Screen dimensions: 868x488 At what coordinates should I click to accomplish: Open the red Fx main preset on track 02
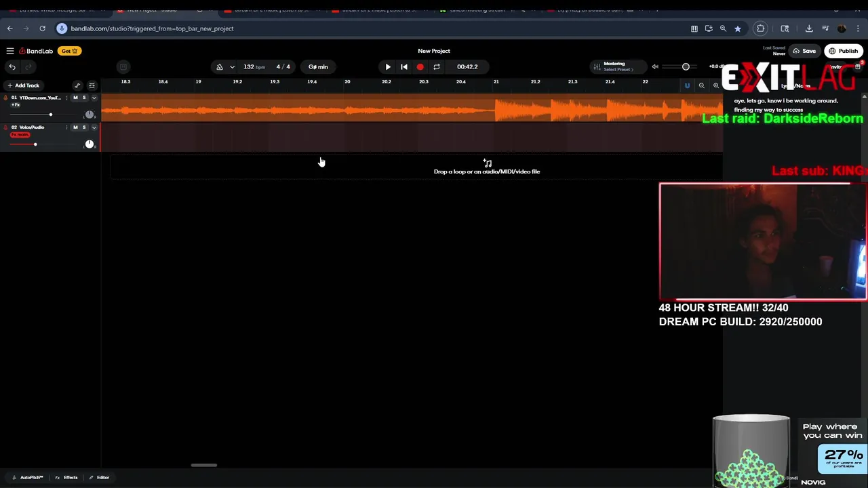pos(20,135)
